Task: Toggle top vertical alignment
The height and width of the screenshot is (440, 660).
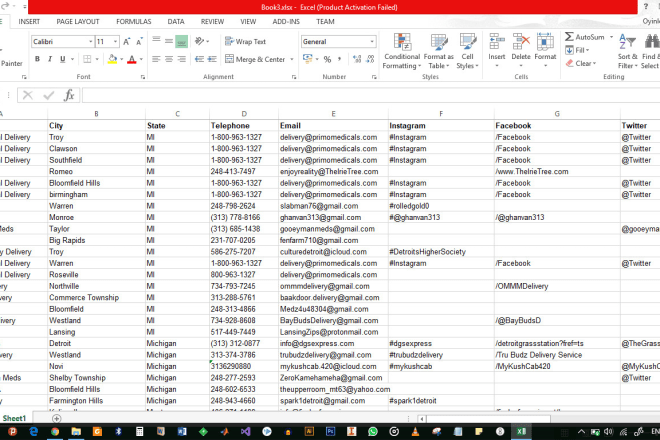Action: [156, 41]
